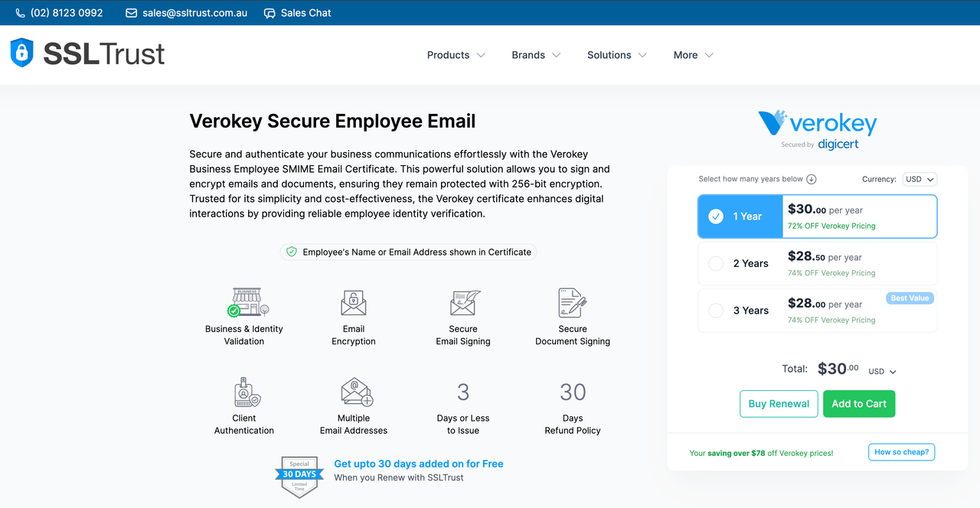Click the Client Authentication badge icon
This screenshot has height=508, width=980.
click(x=246, y=392)
